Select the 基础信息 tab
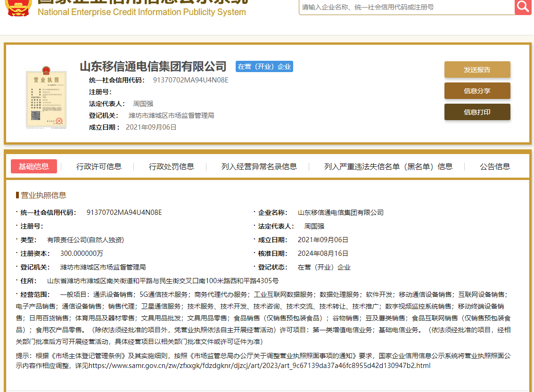This screenshot has width=534, height=392. coord(34,166)
